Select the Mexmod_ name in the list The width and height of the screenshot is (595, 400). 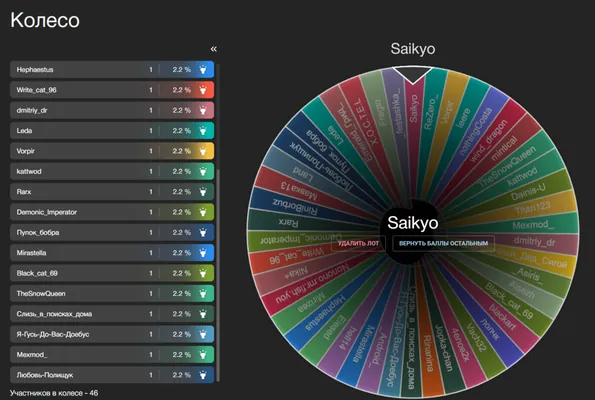point(32,354)
